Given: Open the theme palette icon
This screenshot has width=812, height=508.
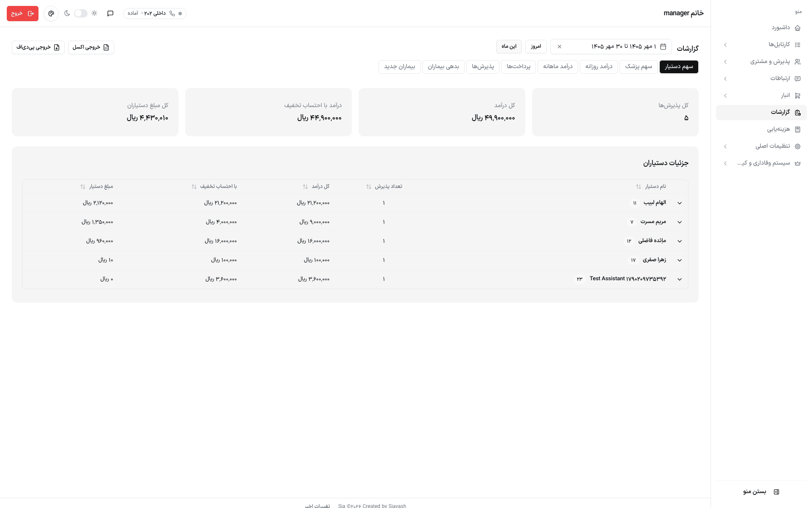Looking at the screenshot, I should click(x=51, y=14).
